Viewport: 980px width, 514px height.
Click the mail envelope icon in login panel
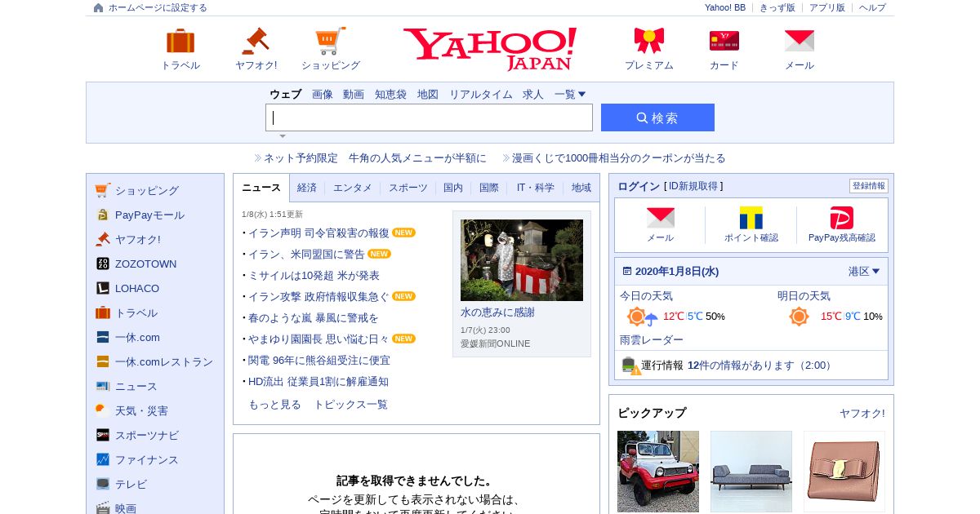point(661,218)
